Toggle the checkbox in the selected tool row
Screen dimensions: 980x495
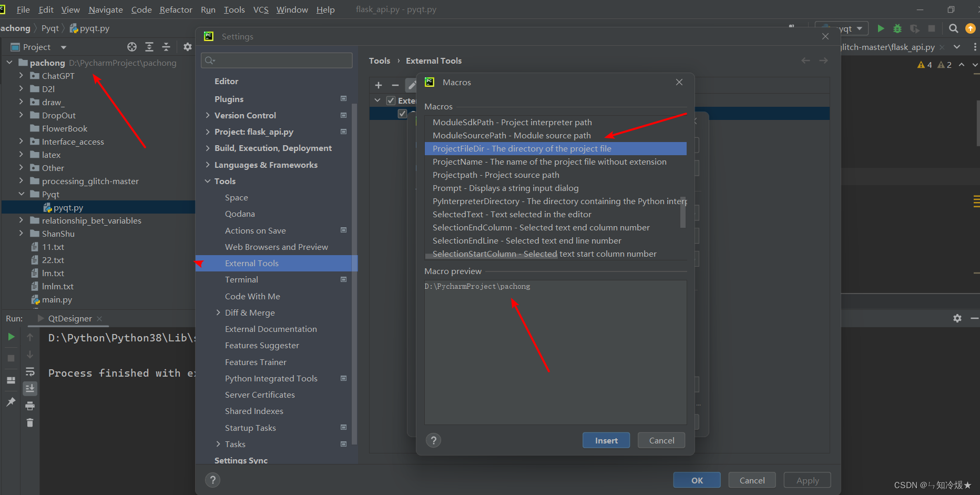coord(402,114)
